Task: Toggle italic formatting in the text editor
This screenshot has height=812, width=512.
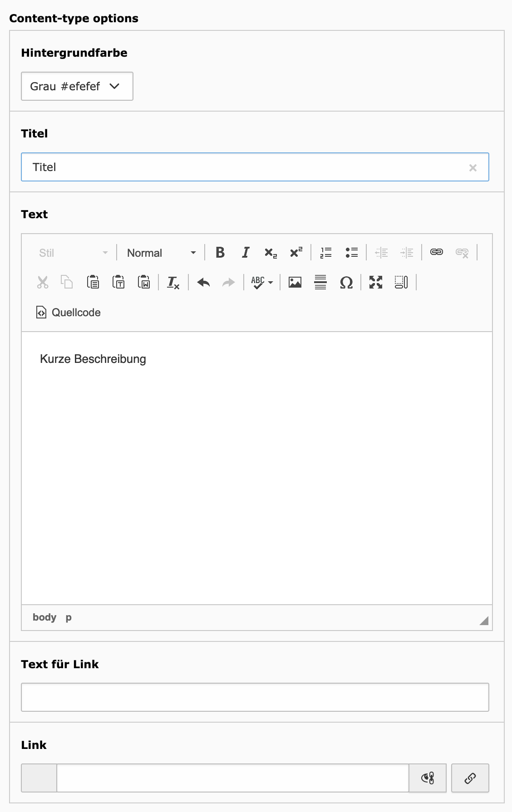Action: coord(246,253)
